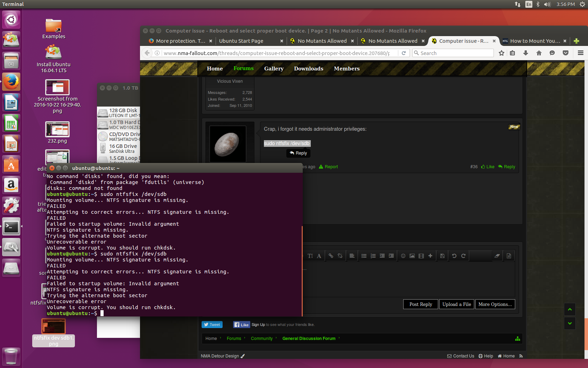This screenshot has height=368, width=588.
Task: Open General Discussion Forum breadcrumb
Action: [x=309, y=339]
